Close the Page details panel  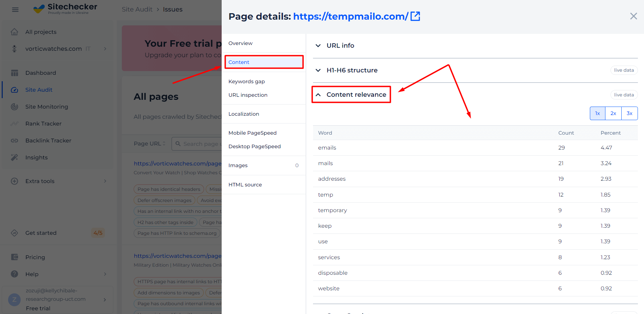coord(634,16)
